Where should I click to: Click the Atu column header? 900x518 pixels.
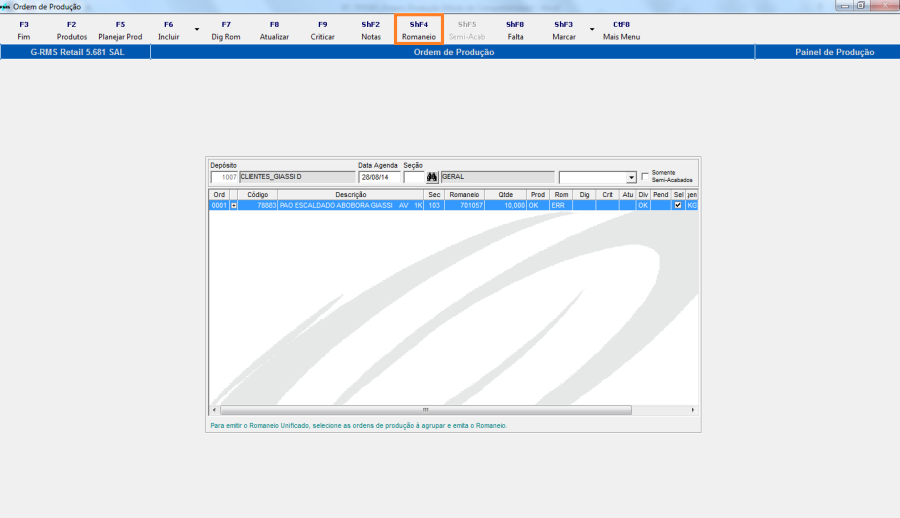(x=627, y=195)
